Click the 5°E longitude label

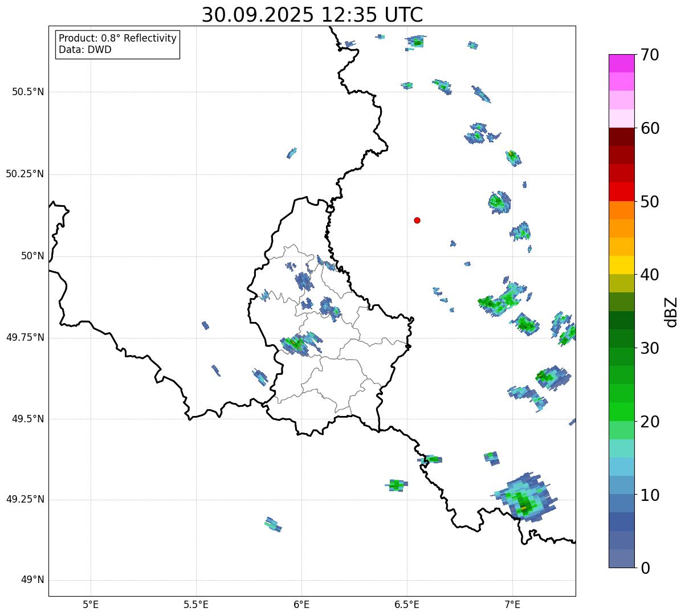(91, 604)
